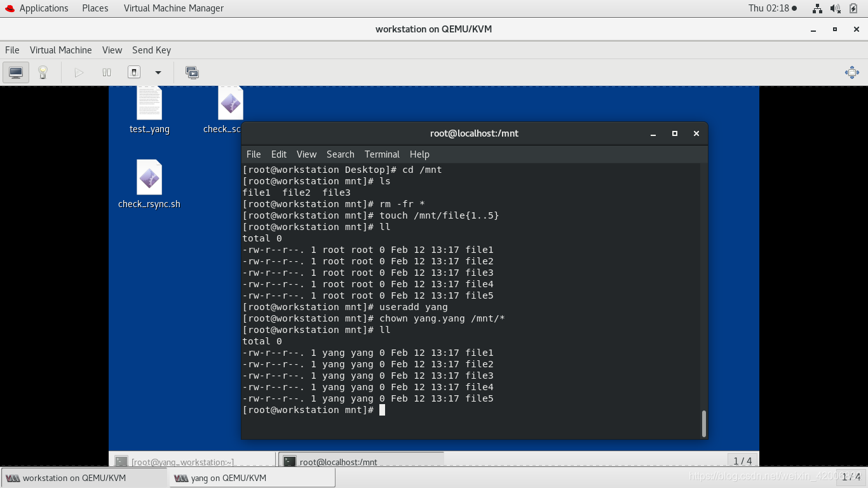This screenshot has height=488, width=868.
Task: Manage VM snapshots icon
Action: (x=192, y=72)
